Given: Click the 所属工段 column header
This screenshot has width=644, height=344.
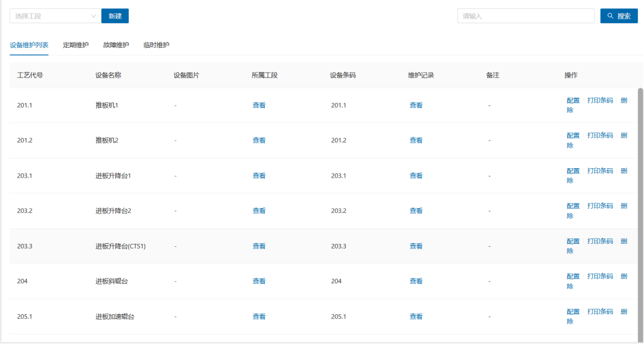Looking at the screenshot, I should [x=265, y=76].
